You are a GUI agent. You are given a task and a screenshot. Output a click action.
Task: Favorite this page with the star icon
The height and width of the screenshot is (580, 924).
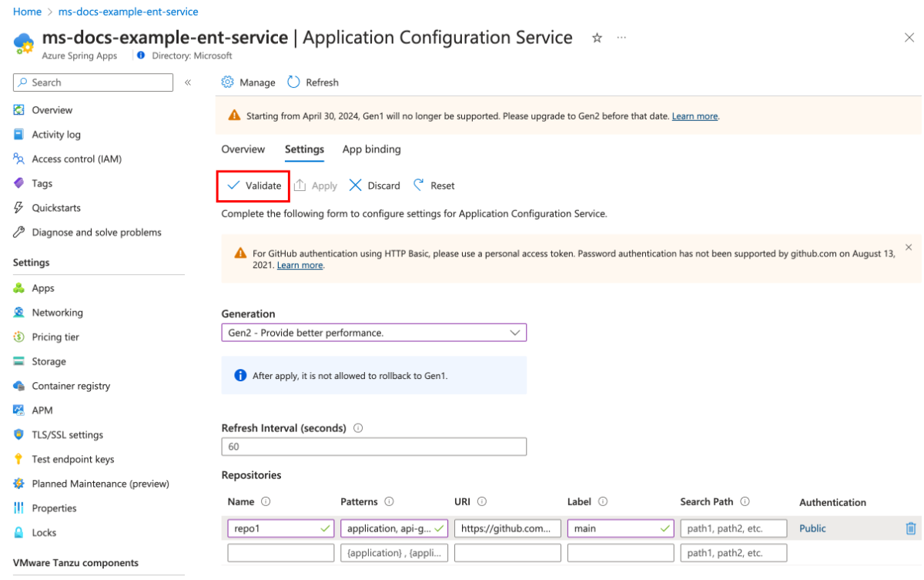click(x=597, y=38)
